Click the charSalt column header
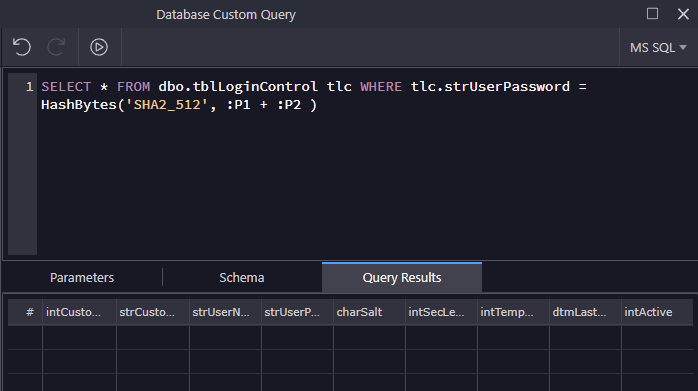 (x=369, y=312)
